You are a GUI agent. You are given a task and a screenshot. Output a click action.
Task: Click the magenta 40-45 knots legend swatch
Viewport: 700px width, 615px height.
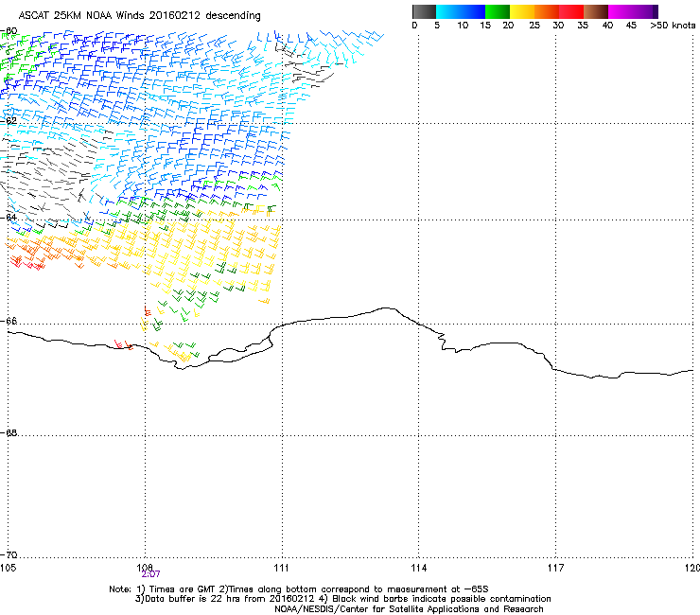(621, 11)
